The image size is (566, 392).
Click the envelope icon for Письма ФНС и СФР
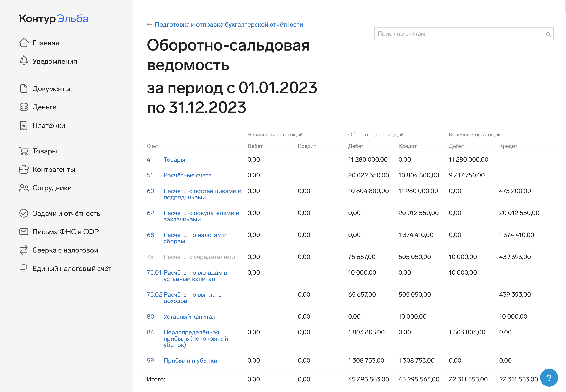pyautogui.click(x=24, y=232)
